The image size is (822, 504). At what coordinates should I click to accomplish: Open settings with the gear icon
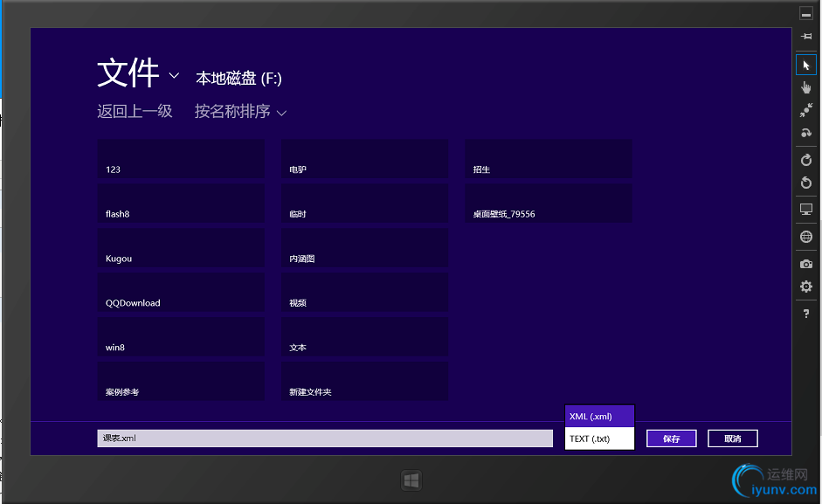point(805,286)
